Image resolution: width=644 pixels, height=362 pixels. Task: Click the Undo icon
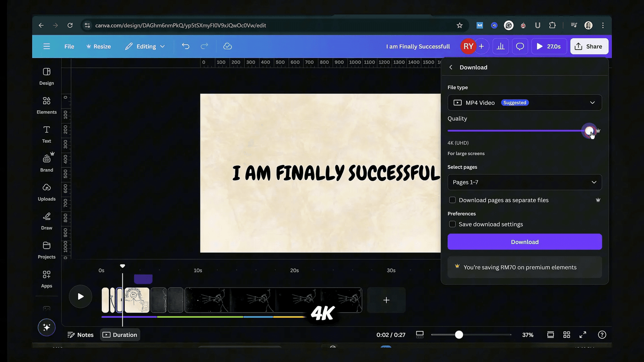coord(186,46)
